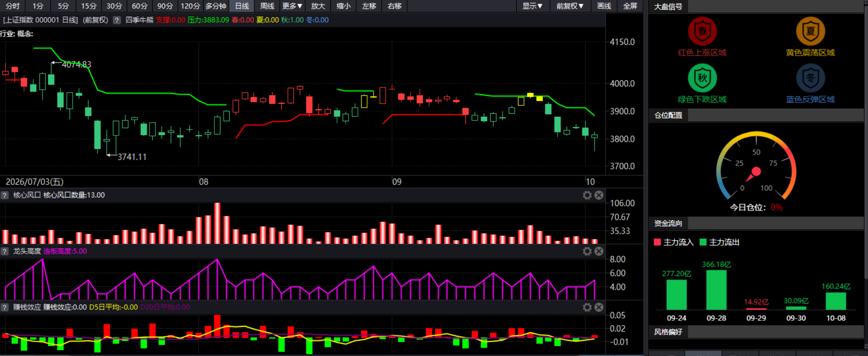Click help icon beside 赚钱效应
Image resolution: width=868 pixels, height=356 pixels.
pos(5,307)
